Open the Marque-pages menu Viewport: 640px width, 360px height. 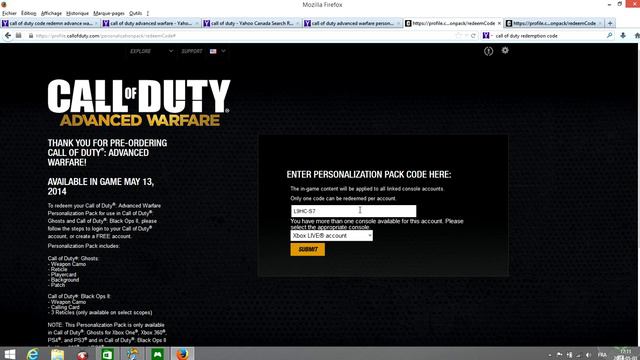pyautogui.click(x=109, y=13)
